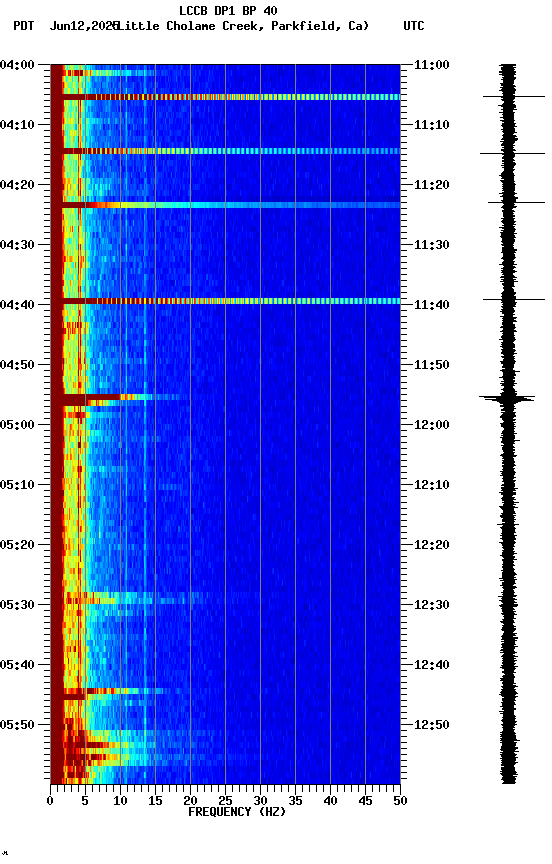Click the 'FREQUENCY (HZ)' axis title

coord(237,812)
